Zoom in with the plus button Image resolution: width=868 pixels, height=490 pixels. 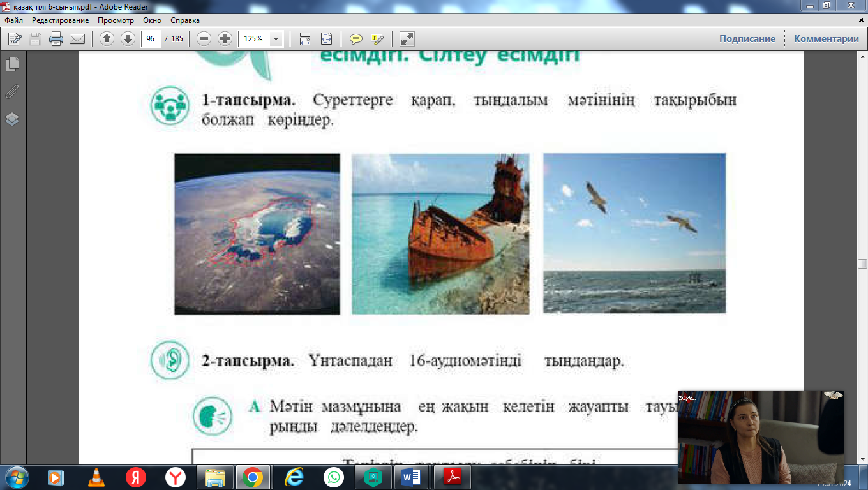click(225, 39)
